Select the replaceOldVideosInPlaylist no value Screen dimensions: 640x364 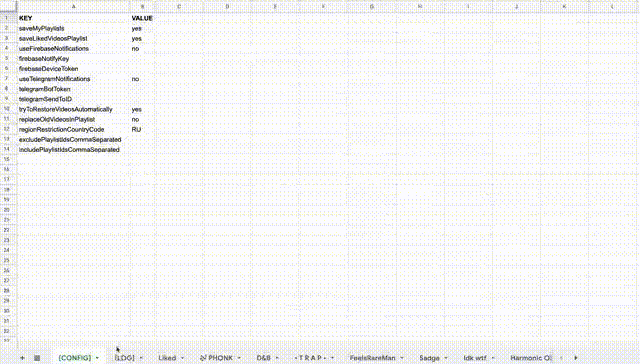[x=142, y=119]
